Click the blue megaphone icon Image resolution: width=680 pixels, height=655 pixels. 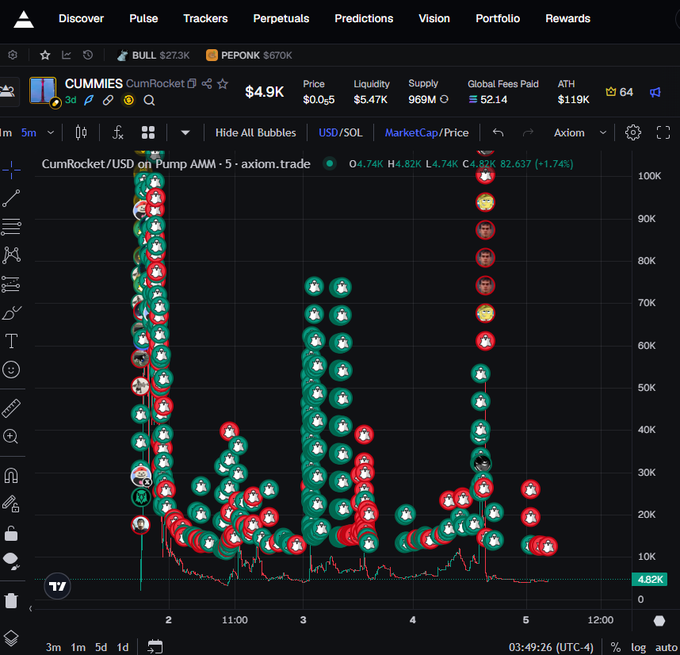click(x=655, y=92)
